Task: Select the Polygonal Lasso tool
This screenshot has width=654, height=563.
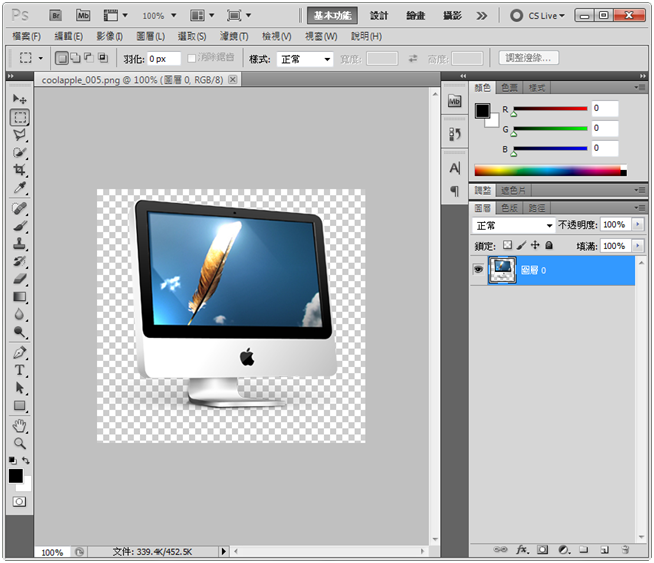Action: (19, 135)
